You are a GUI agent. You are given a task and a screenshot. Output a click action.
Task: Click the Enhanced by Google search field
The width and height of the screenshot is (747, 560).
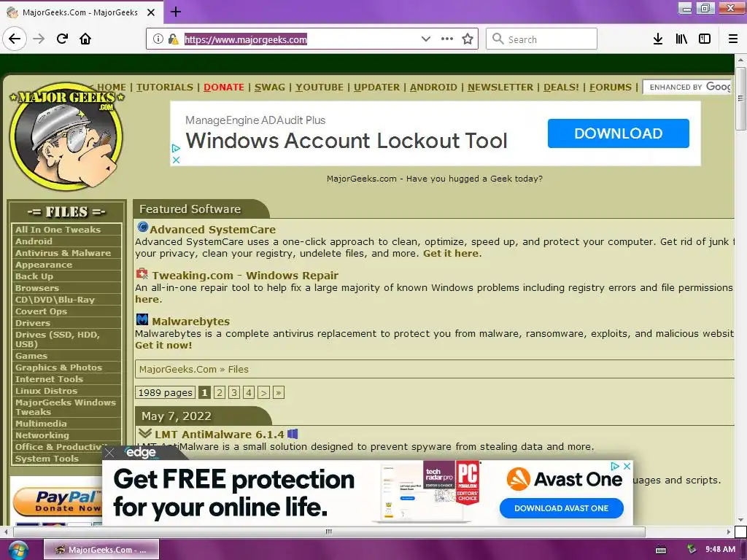[687, 87]
